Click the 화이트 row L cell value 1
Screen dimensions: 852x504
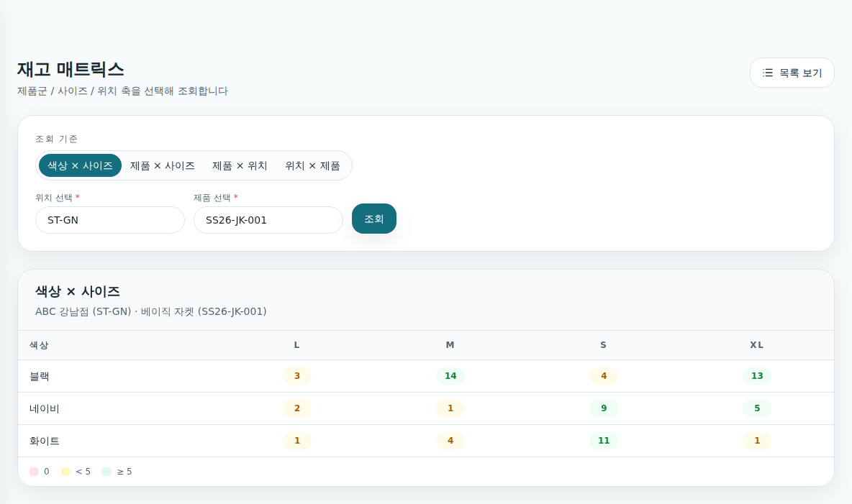tap(296, 441)
